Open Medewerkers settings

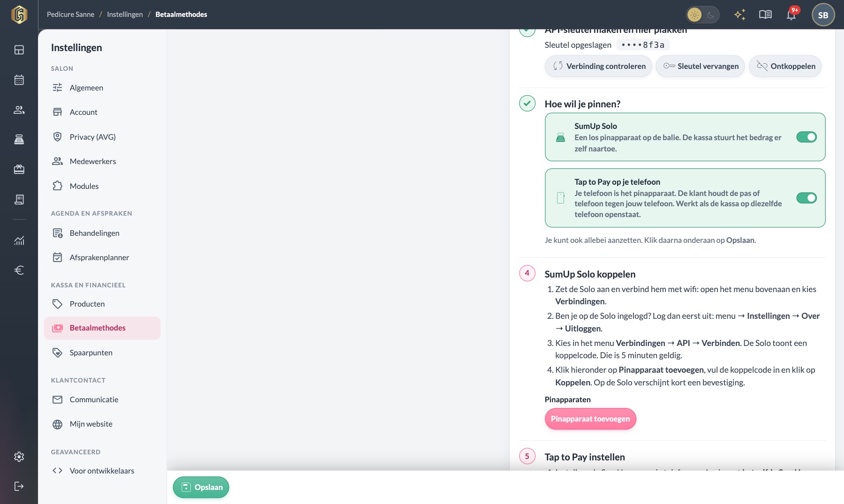(102, 161)
